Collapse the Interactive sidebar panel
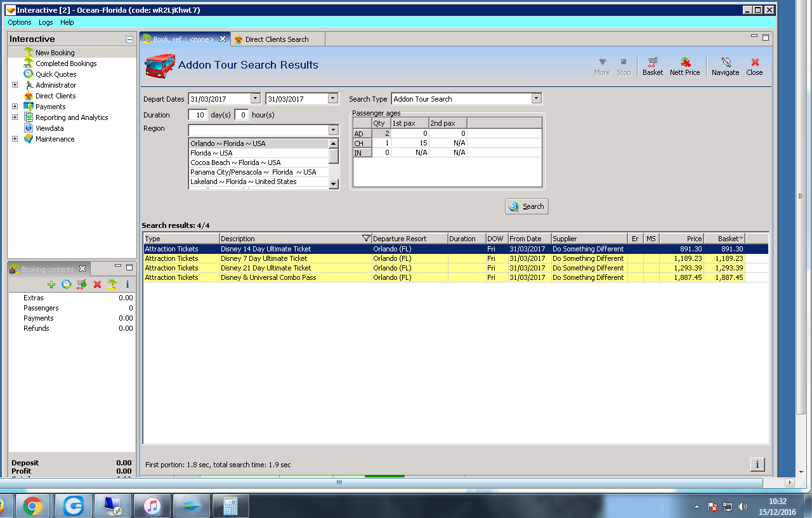Screen dimensions: 812x518 click(x=129, y=39)
